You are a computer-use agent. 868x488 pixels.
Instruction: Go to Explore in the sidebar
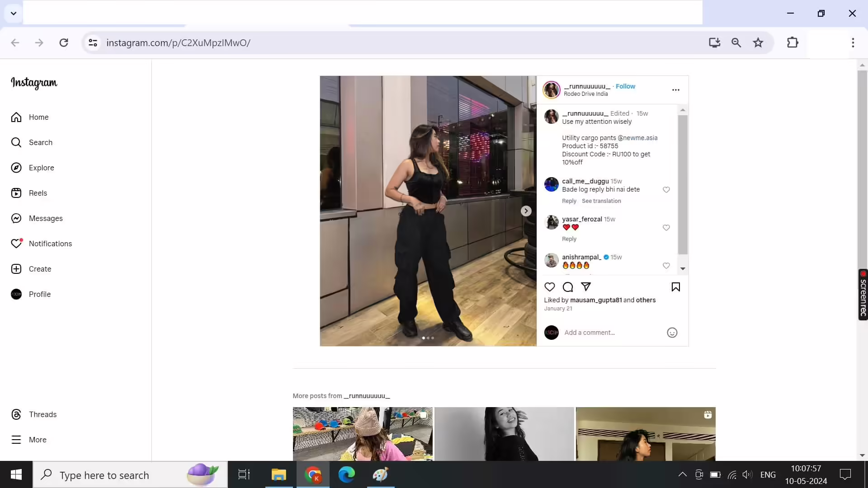33,168
